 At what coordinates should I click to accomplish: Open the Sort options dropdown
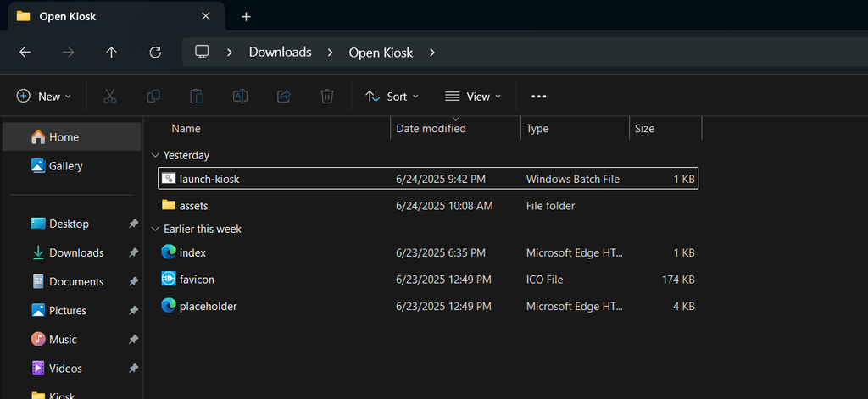[392, 97]
